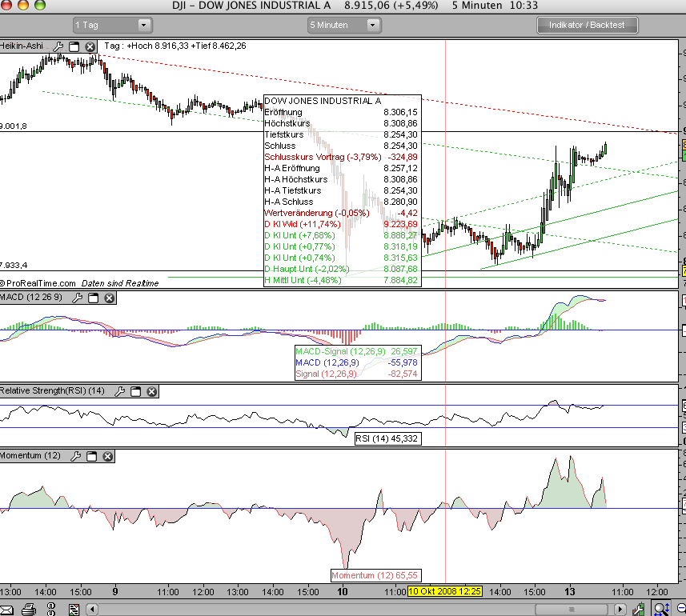Viewport: 686px width, 616px height.
Task: Remove the MACD indicator panel
Action: 109,298
